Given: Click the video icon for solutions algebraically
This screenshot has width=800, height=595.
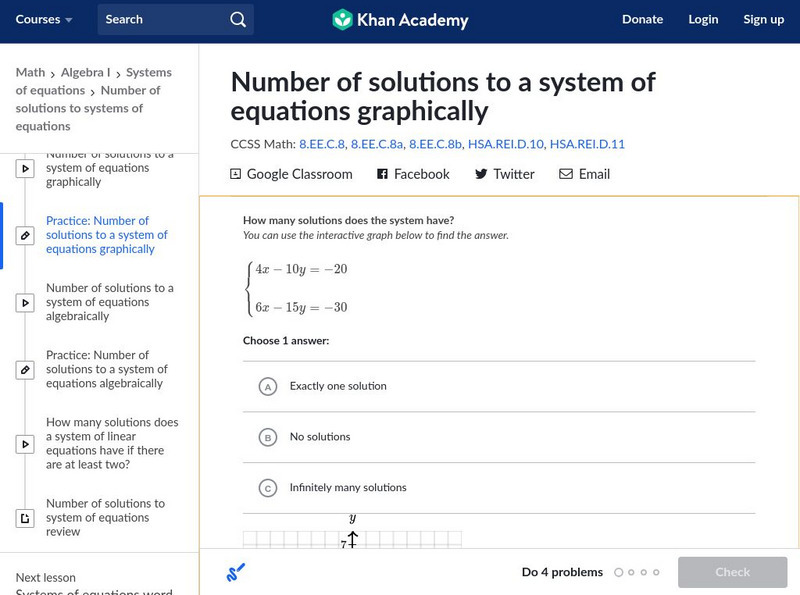Looking at the screenshot, I should tap(26, 302).
